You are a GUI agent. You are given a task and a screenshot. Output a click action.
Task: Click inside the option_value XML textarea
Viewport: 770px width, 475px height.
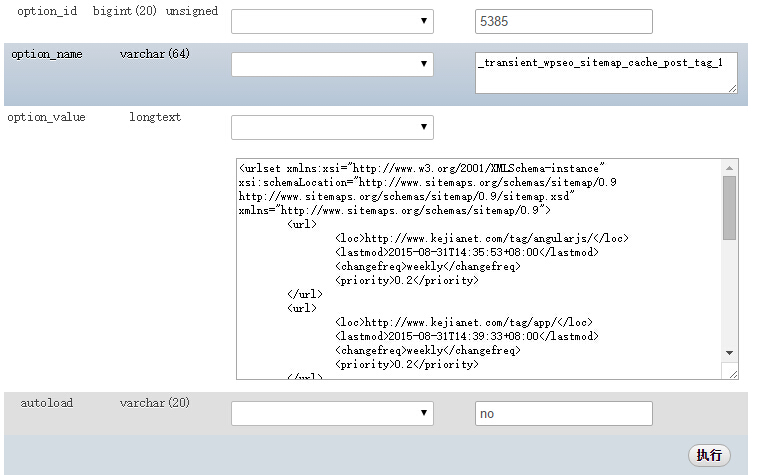click(x=480, y=268)
